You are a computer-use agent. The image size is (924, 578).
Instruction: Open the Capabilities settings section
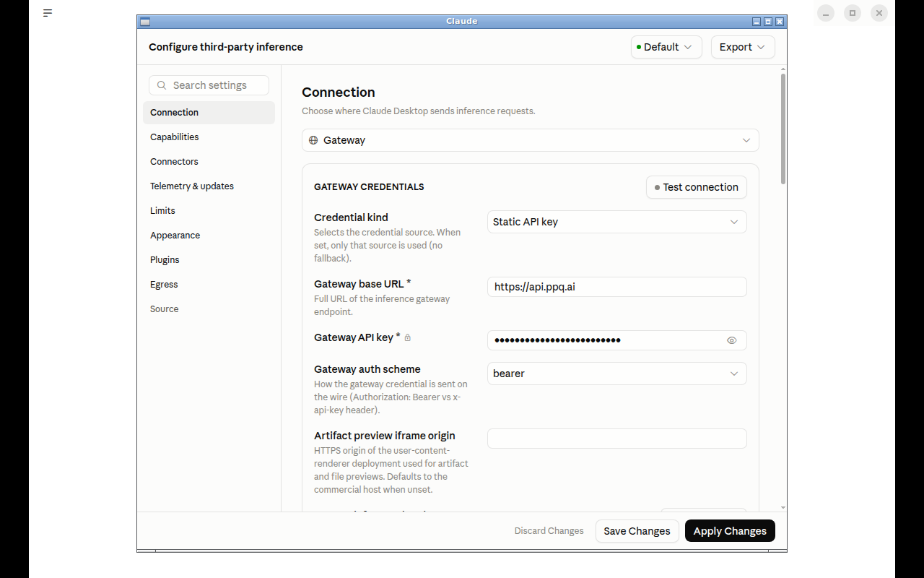[209, 137]
